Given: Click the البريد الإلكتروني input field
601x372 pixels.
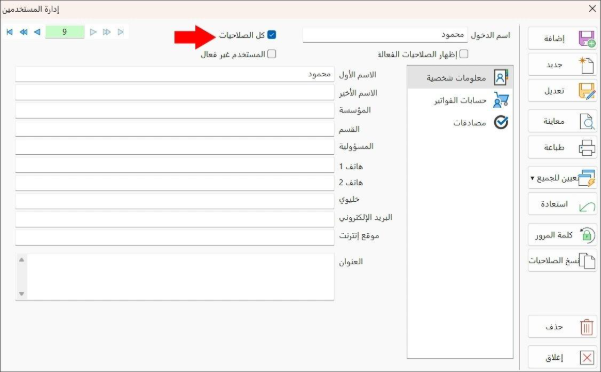Looking at the screenshot, I should (175, 220).
